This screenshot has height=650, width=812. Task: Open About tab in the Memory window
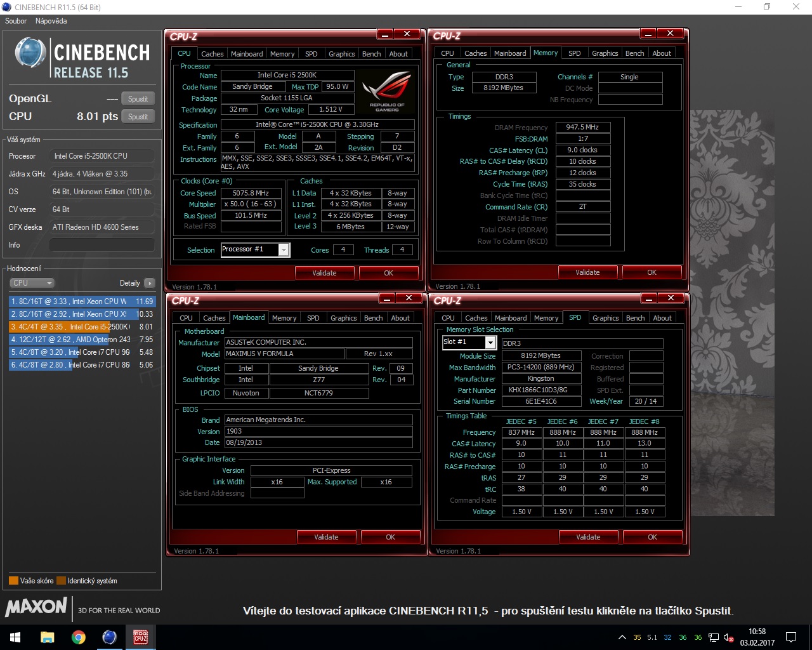(x=662, y=53)
